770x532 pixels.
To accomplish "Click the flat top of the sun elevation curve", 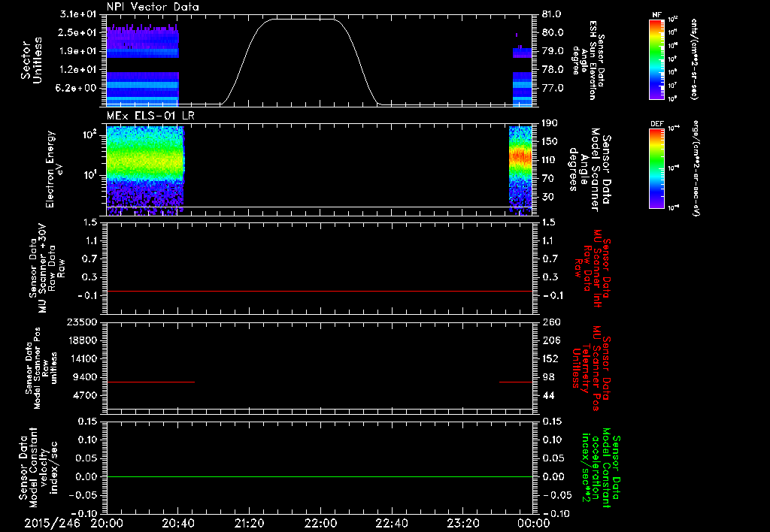I will (x=303, y=19).
